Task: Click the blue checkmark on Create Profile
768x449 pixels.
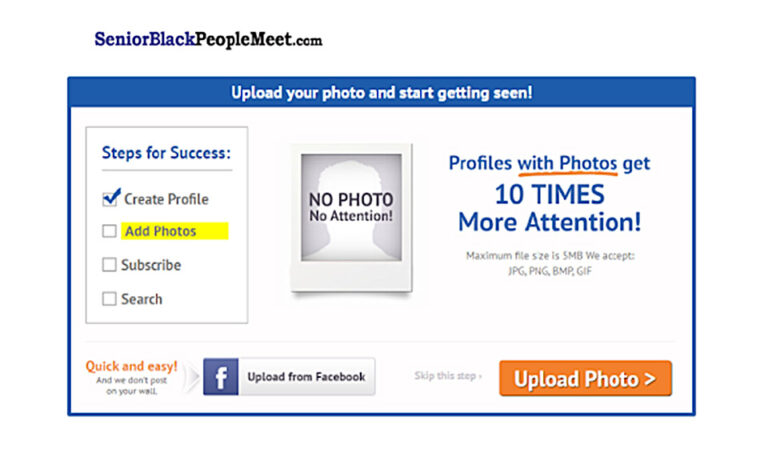Action: pyautogui.click(x=111, y=197)
